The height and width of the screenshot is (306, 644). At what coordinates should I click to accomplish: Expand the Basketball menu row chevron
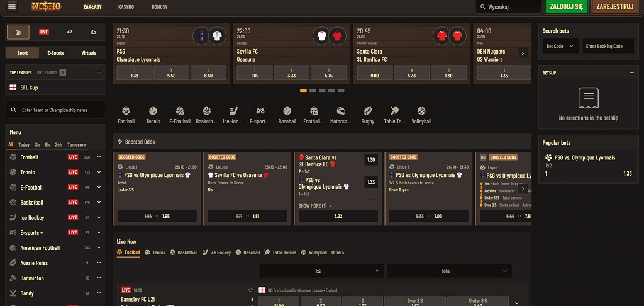coord(99,202)
